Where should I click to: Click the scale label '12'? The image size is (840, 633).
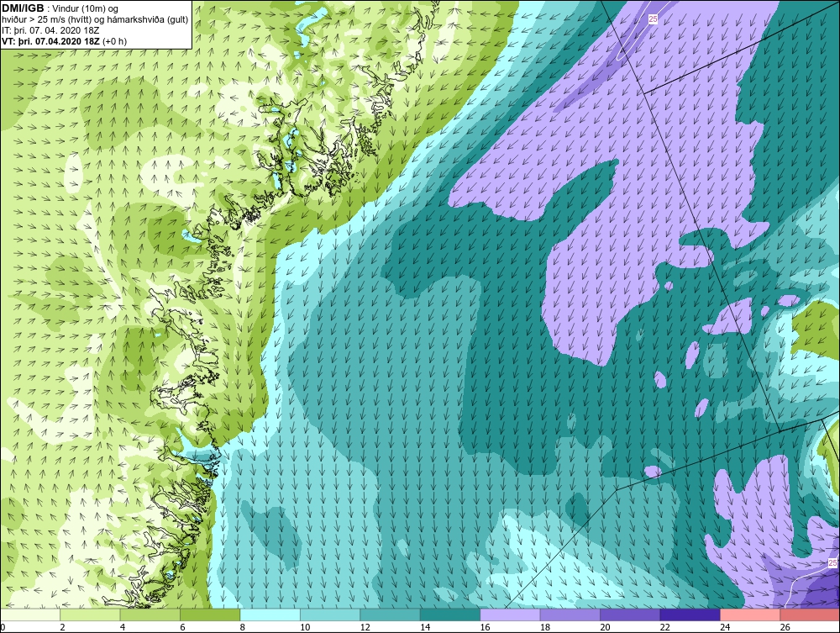(365, 627)
